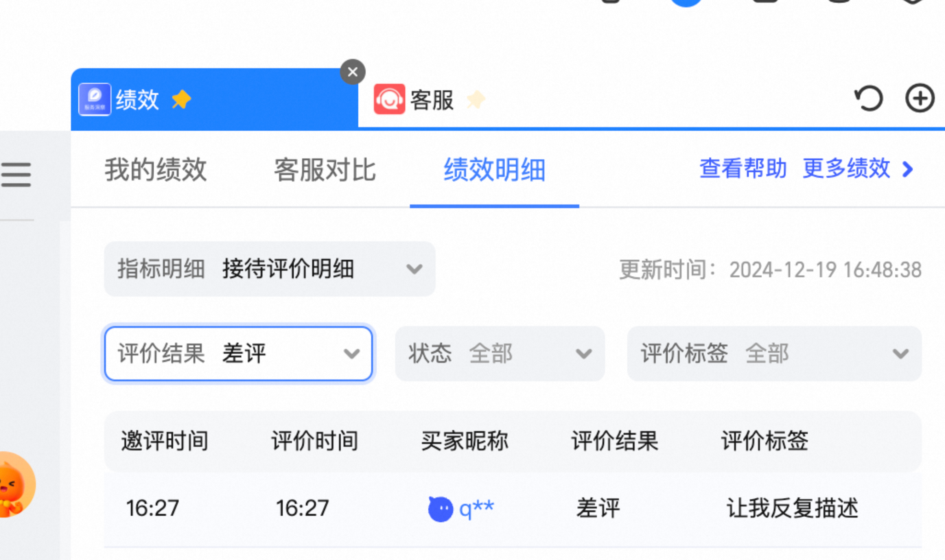
Task: Click buyer avatar icon next to q**
Action: coord(440,509)
